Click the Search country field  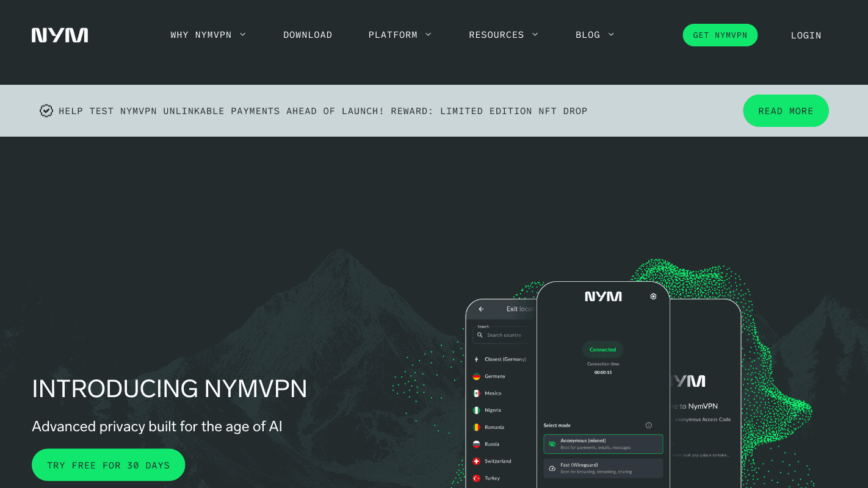504,335
